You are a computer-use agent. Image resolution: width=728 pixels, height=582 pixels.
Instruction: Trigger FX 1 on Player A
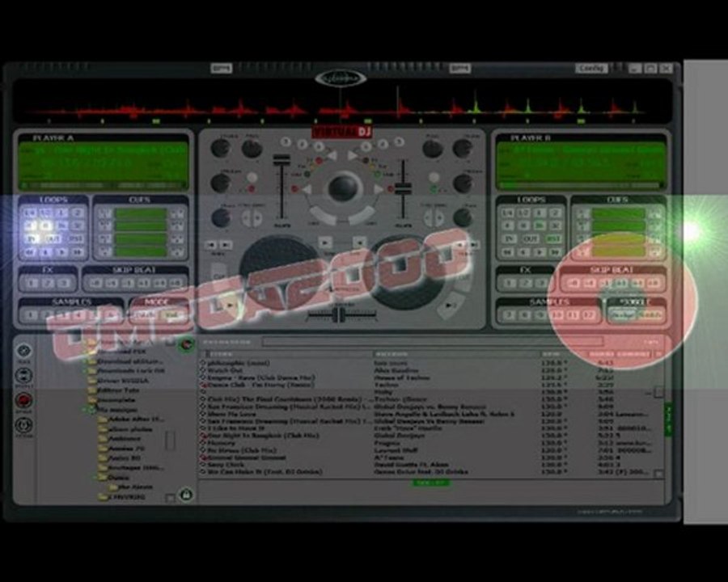[x=32, y=283]
